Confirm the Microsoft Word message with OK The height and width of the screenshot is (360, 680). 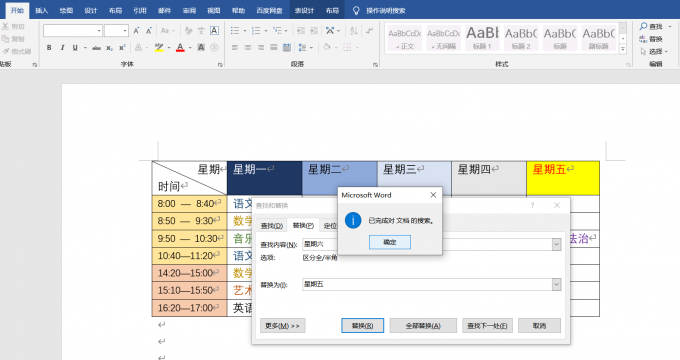click(x=390, y=242)
